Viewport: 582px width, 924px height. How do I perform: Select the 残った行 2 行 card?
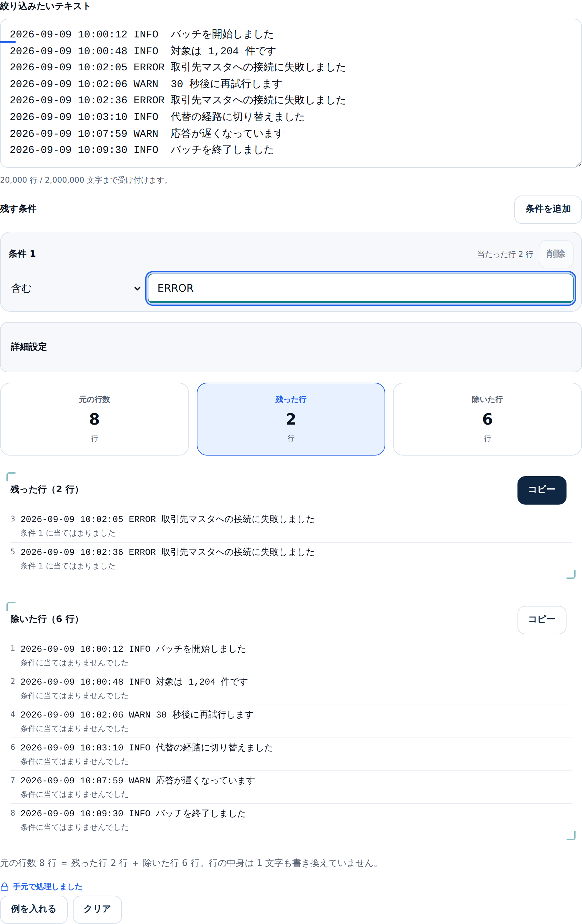point(291,419)
